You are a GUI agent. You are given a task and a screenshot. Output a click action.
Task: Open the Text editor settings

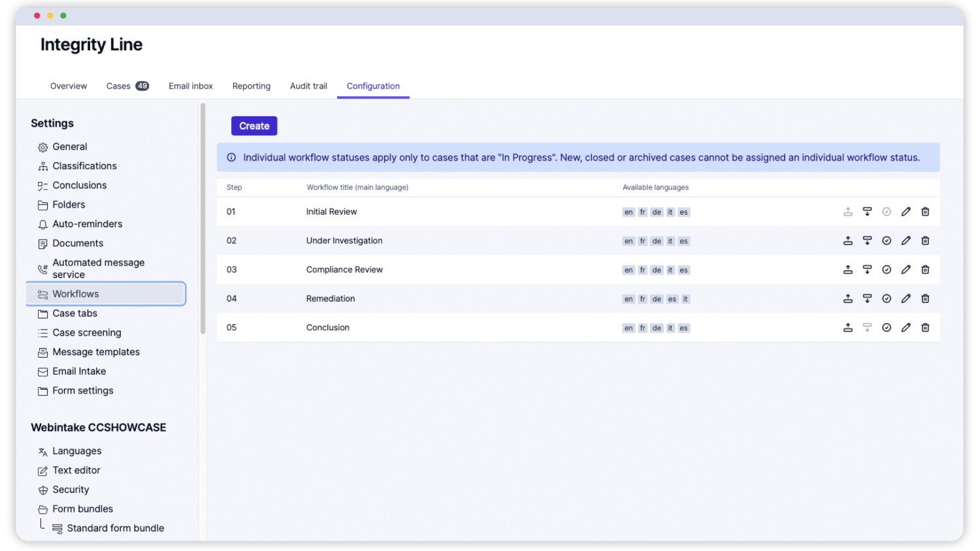point(76,471)
